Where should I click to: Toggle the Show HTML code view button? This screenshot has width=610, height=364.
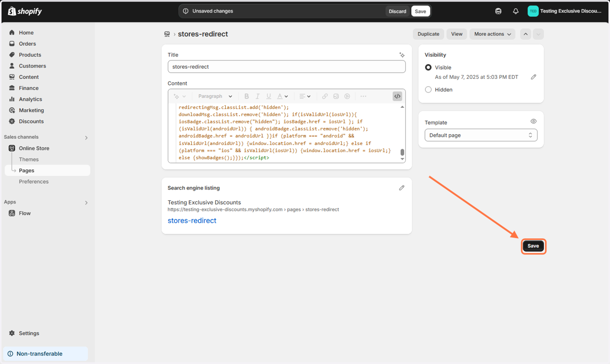[398, 96]
